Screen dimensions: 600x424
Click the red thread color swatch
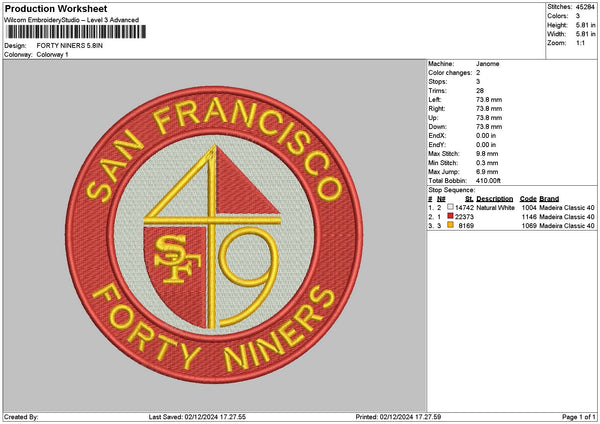(450, 216)
